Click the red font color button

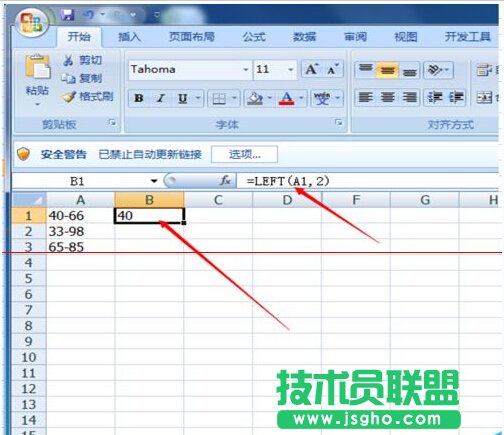[287, 98]
